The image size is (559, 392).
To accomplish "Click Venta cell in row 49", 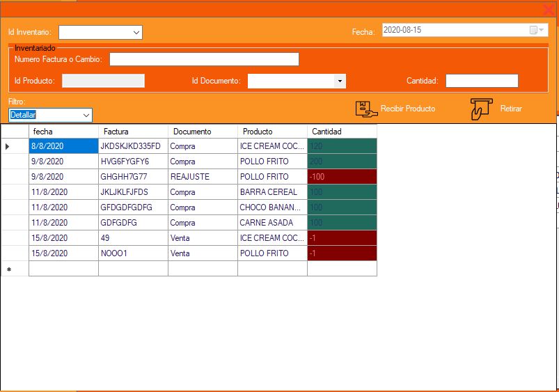I will click(203, 238).
